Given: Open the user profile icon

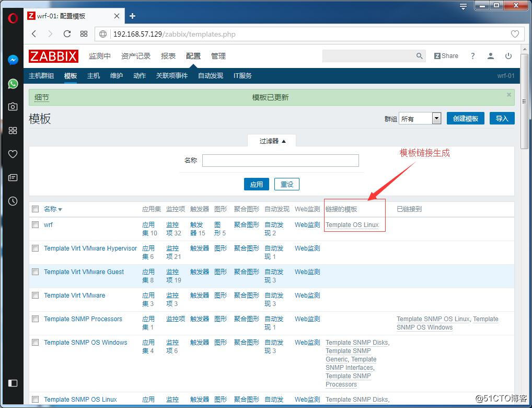Looking at the screenshot, I should [491, 56].
